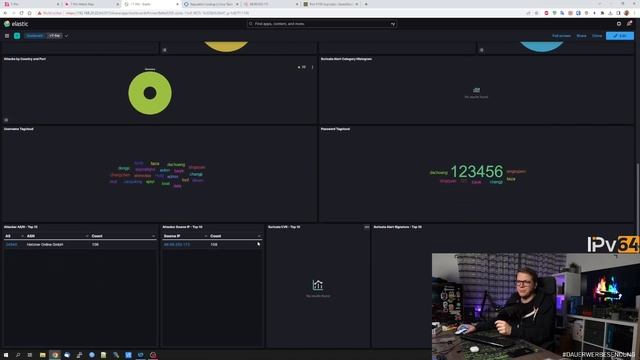
Task: Click the Elastic logo home link
Action: pyautogui.click(x=16, y=24)
